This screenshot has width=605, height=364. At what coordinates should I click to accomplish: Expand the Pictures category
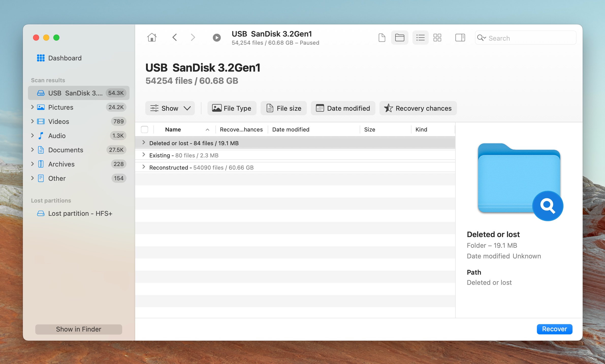[x=32, y=107]
